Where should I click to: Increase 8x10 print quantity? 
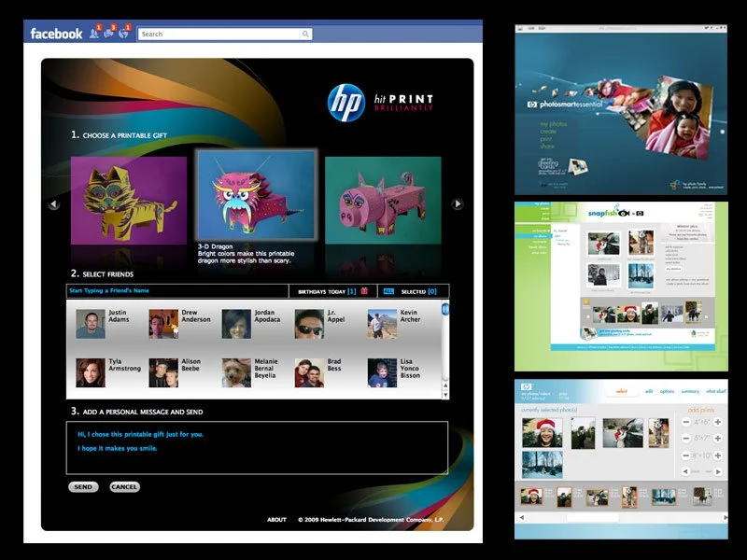coord(718,455)
